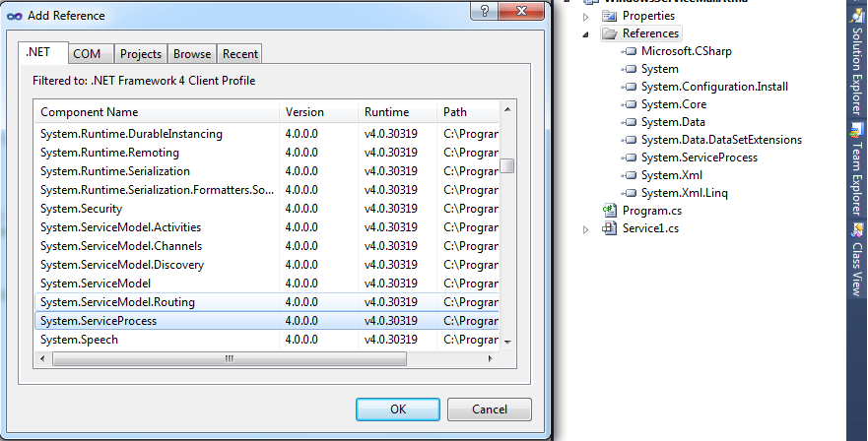Close the Add Reference dialog
Image resolution: width=868 pixels, height=441 pixels.
point(521,11)
